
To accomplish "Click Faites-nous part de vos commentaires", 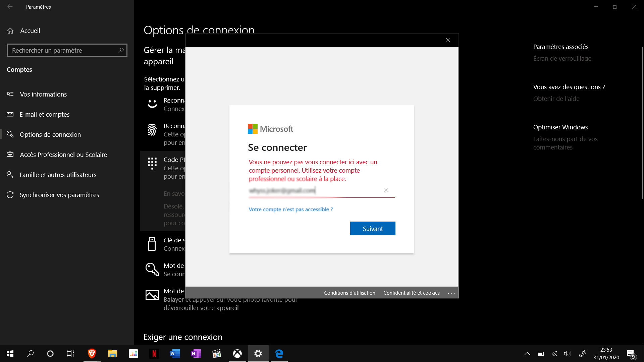I will (565, 143).
